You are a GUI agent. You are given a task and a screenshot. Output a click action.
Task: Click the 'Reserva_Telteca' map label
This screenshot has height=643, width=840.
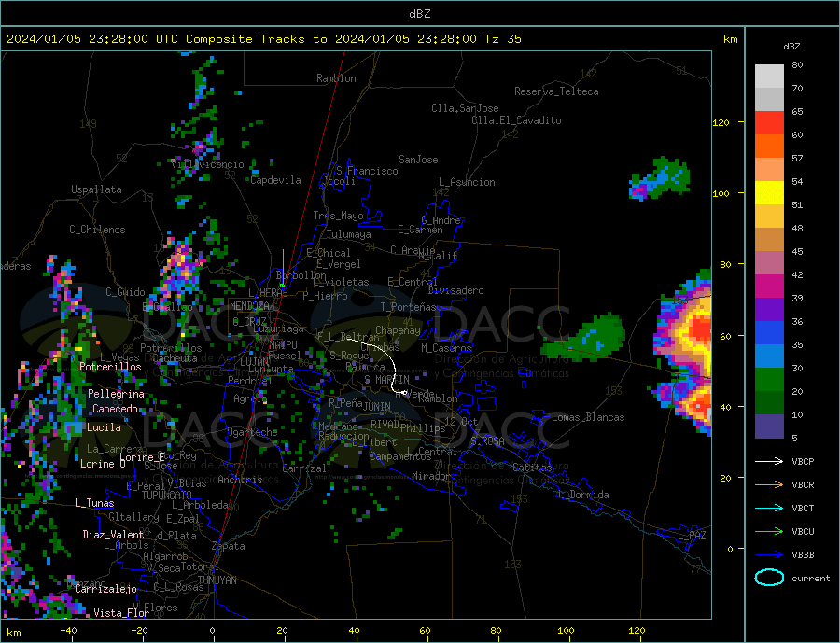[556, 91]
